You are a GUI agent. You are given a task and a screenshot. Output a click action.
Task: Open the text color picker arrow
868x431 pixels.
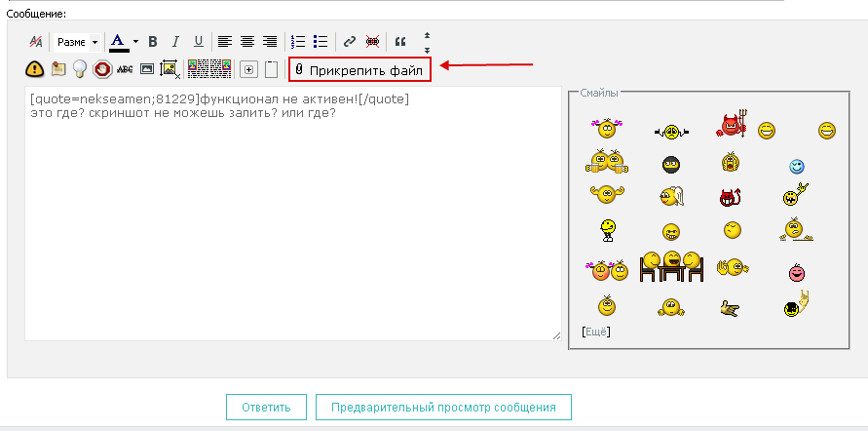pyautogui.click(x=135, y=42)
